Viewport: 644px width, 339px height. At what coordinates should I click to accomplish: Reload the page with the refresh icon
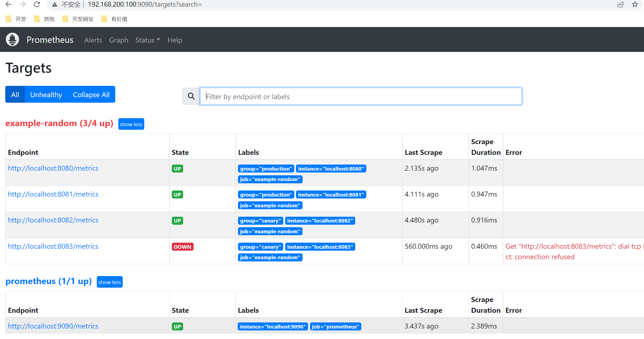37,4
